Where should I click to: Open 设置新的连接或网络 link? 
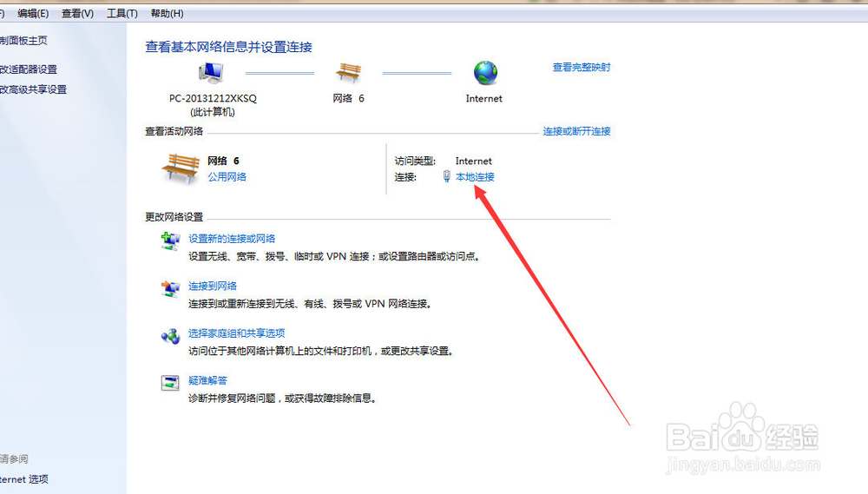click(x=232, y=239)
